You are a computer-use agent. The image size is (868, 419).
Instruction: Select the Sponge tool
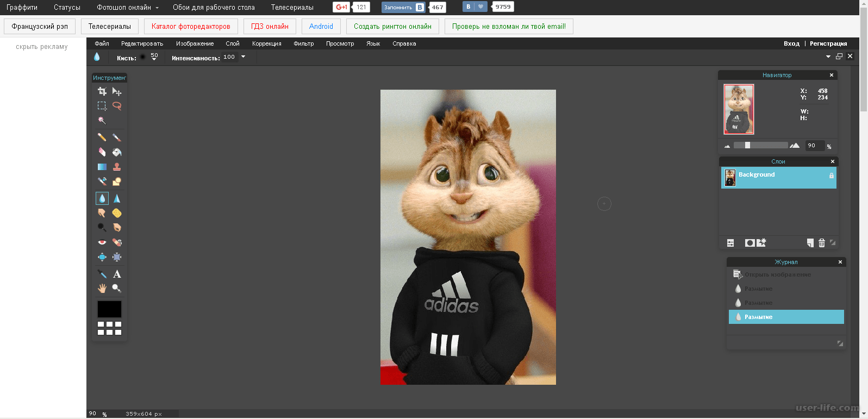click(117, 213)
